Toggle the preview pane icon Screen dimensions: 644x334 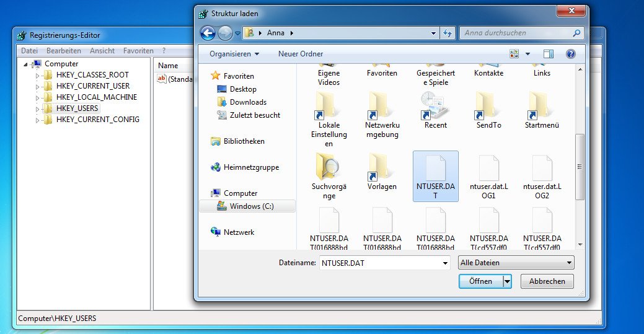click(548, 54)
